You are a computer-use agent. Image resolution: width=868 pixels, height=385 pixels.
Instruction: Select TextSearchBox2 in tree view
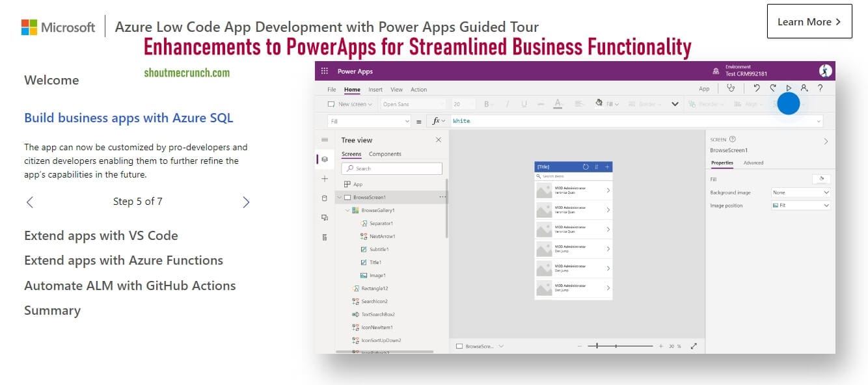(378, 314)
